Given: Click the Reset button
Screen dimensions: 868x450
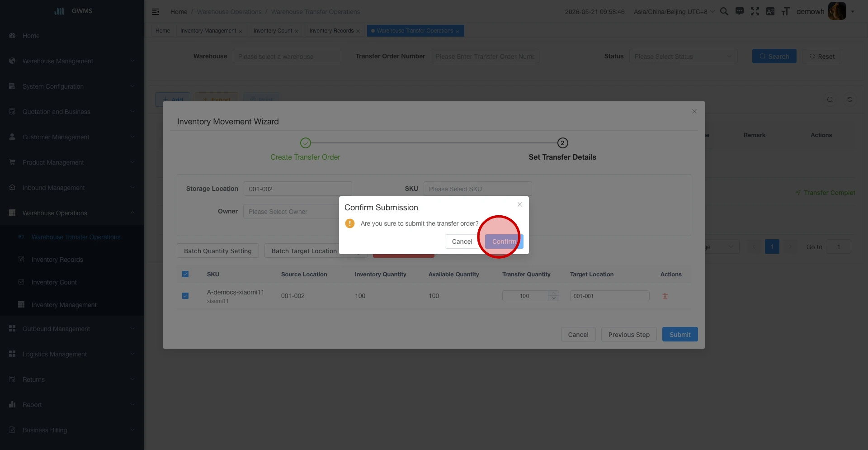Looking at the screenshot, I should [x=822, y=57].
